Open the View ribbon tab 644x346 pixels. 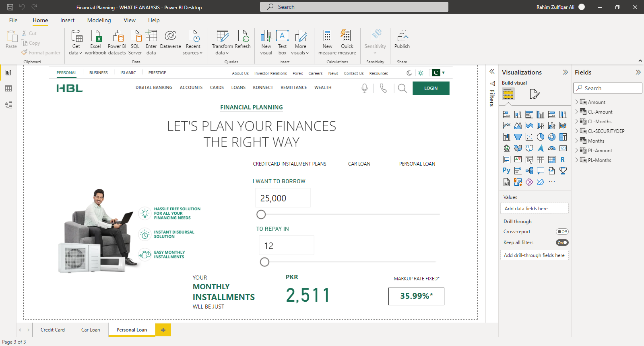[130, 20]
